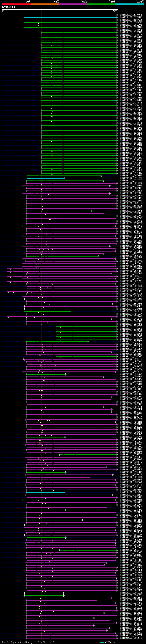Click the purple ~60% identity legend swatch
Image resolution: width=146 pixels, height=644 pixels.
click(73, 4)
